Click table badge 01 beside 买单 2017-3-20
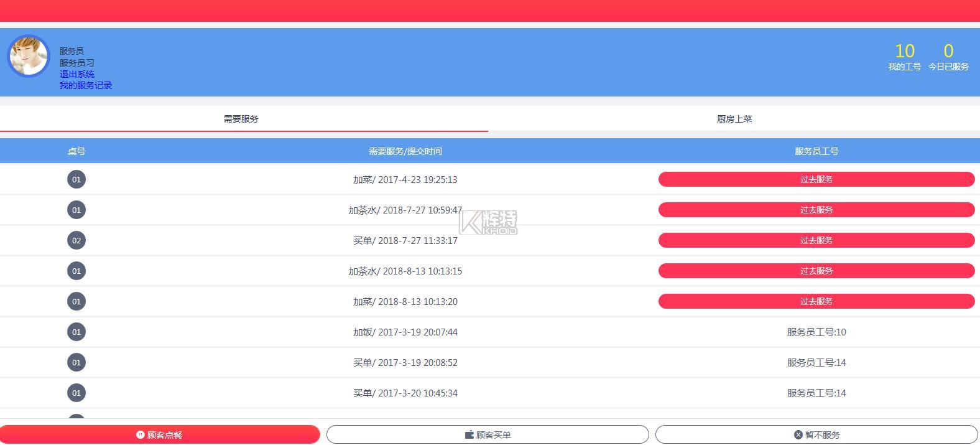The width and height of the screenshot is (980, 445). click(x=76, y=393)
